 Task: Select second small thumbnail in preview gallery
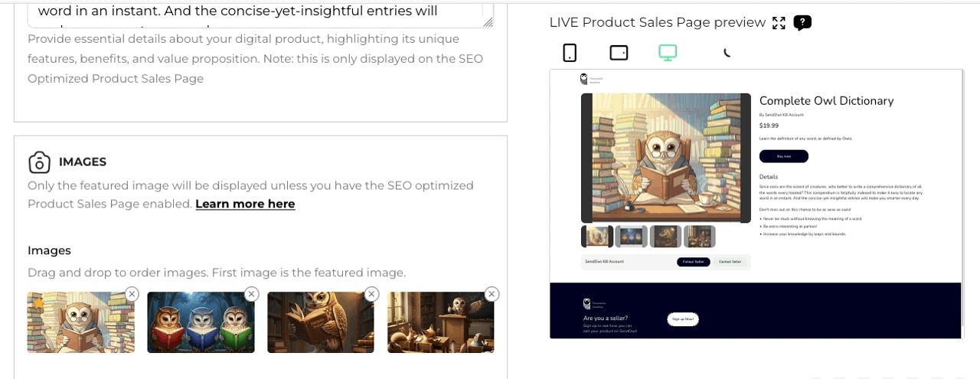coord(631,237)
